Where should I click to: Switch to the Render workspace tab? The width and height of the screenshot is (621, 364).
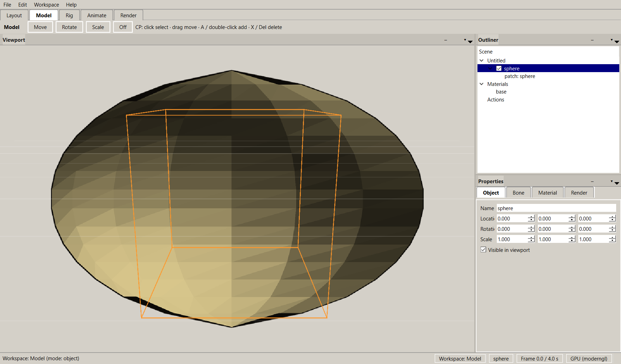pos(128,15)
